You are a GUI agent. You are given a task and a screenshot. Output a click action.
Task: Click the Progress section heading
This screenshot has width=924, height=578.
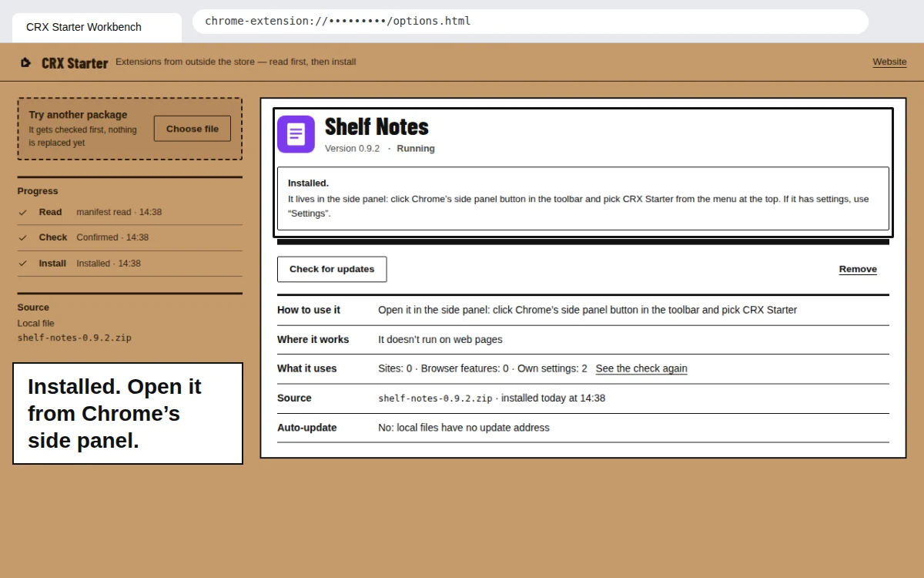38,191
